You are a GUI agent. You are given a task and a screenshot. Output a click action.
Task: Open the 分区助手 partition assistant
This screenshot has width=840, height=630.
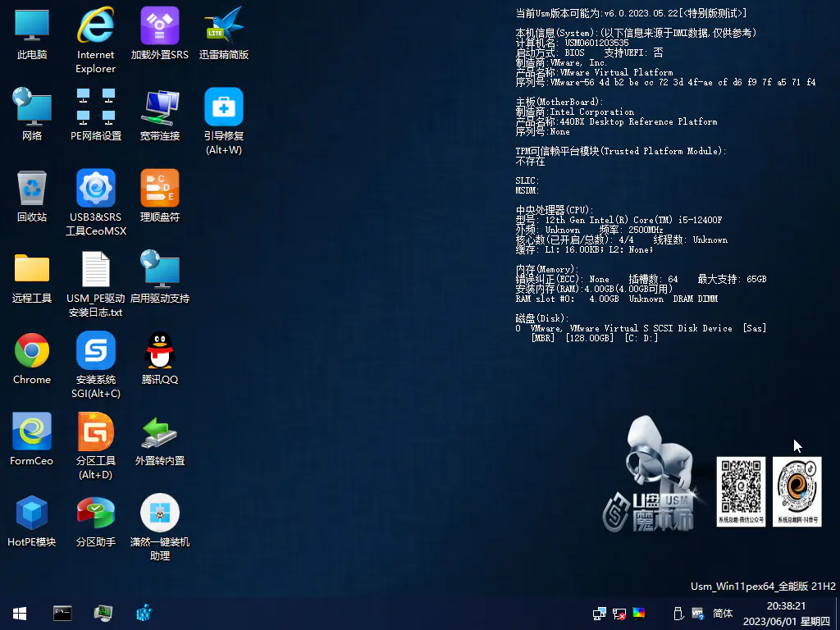tap(96, 514)
